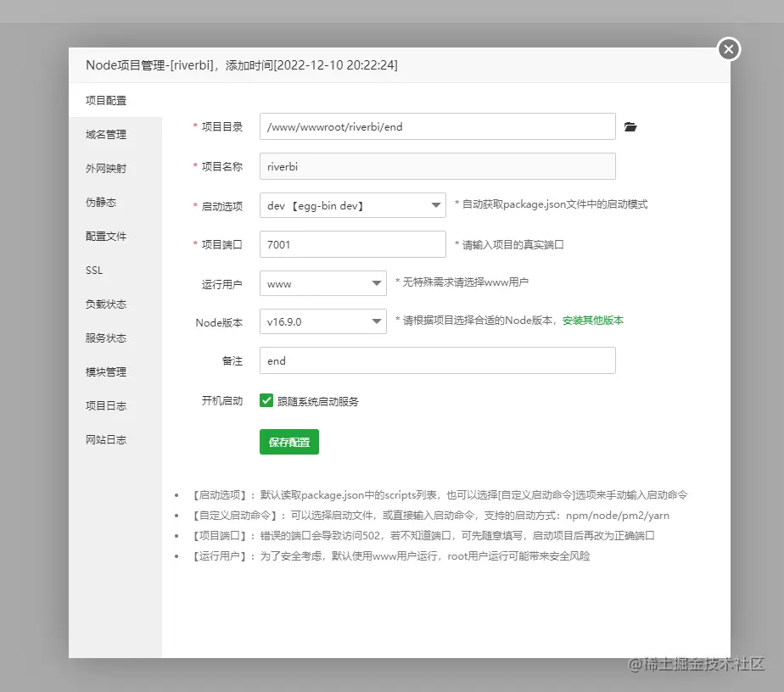This screenshot has height=692, width=784.
Task: Click the green 保存配置 button
Action: (289, 442)
